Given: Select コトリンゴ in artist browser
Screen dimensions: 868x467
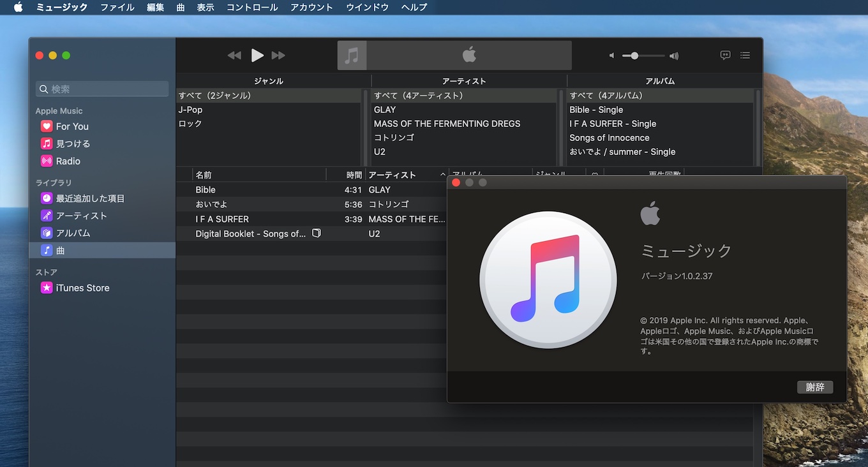Looking at the screenshot, I should [464, 138].
